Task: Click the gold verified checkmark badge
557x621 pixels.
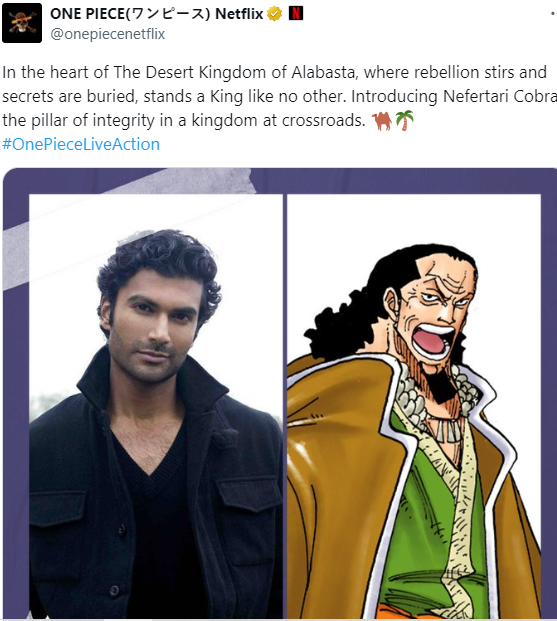Action: (275, 14)
